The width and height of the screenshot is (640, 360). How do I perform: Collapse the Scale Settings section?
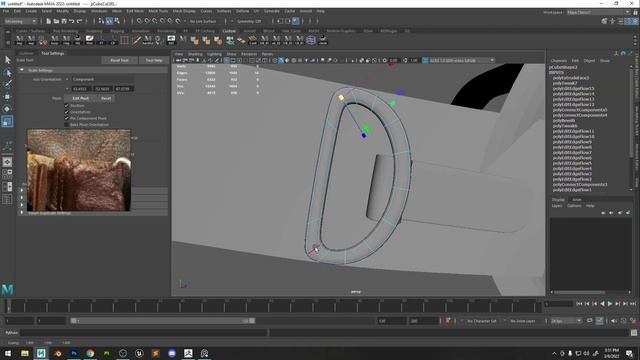click(22, 70)
